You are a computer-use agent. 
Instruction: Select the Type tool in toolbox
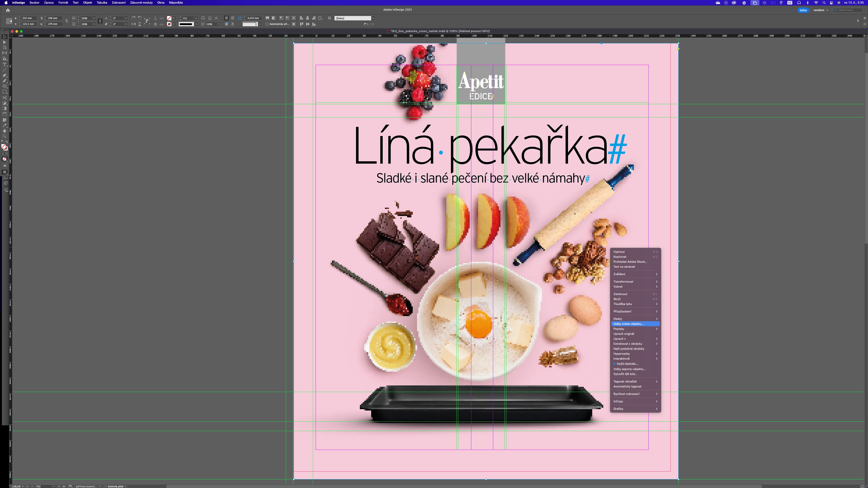coord(4,65)
